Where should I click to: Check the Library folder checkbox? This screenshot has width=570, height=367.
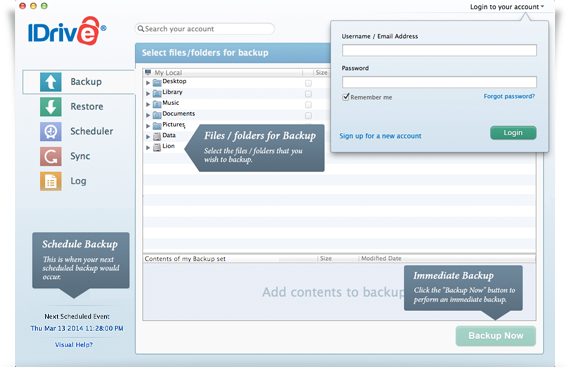coord(308,94)
